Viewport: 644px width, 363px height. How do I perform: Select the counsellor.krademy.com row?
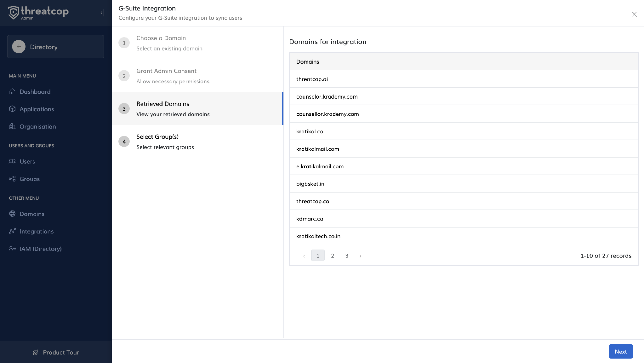click(x=464, y=114)
